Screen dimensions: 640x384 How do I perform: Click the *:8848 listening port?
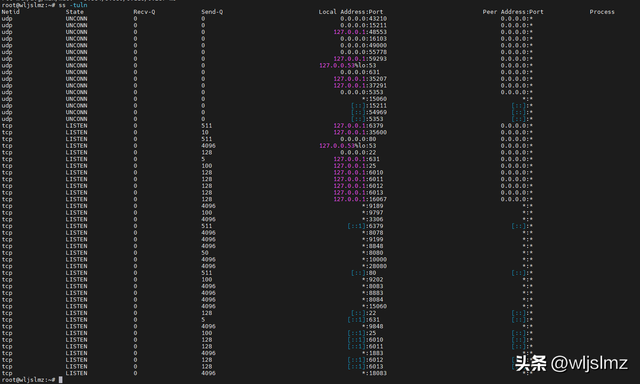point(373,246)
